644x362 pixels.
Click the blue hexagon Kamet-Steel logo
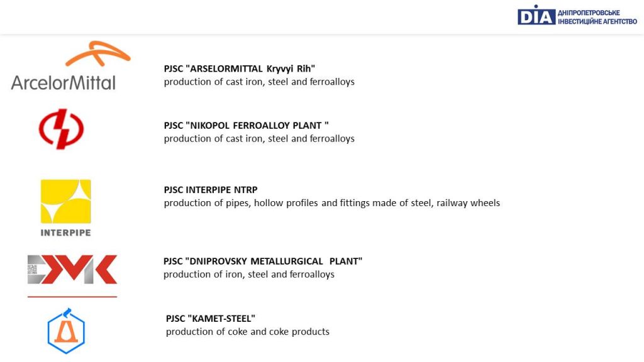66,331
